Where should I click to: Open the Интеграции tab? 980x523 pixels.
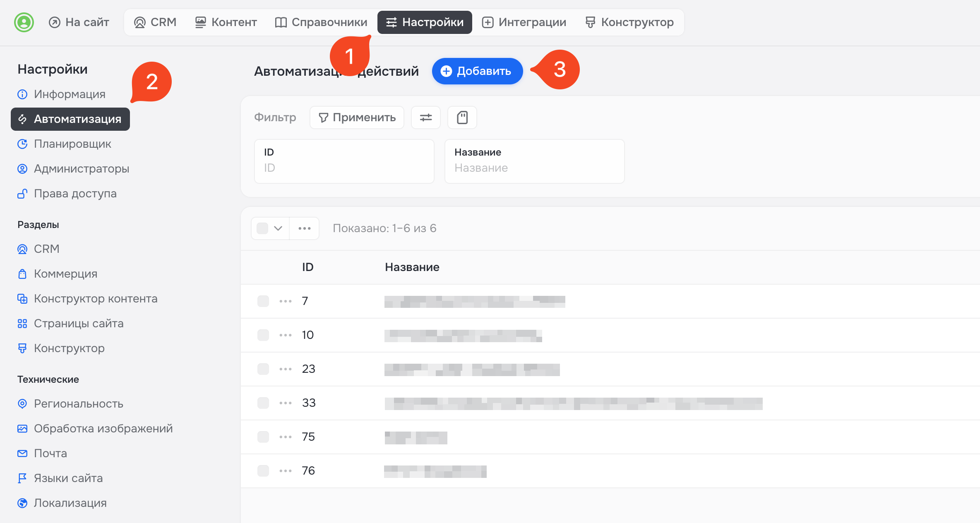click(x=524, y=22)
